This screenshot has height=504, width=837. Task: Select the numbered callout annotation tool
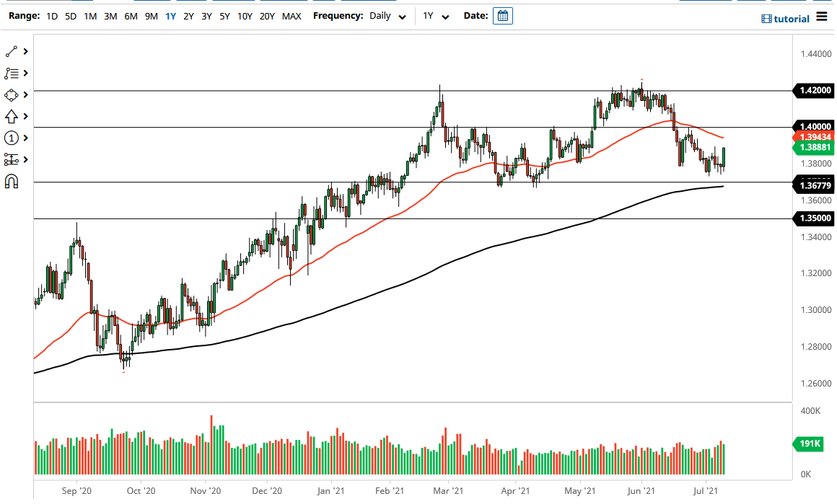(11, 138)
